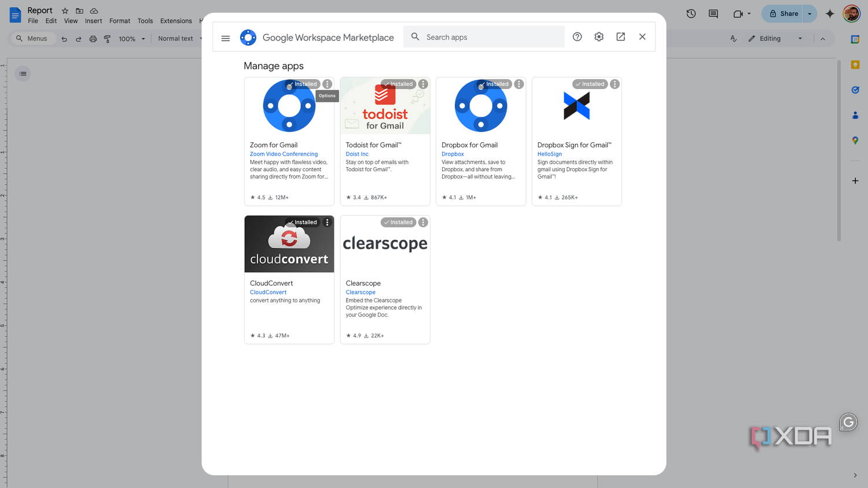Click the Menus search box
868x488 pixels.
click(33, 39)
